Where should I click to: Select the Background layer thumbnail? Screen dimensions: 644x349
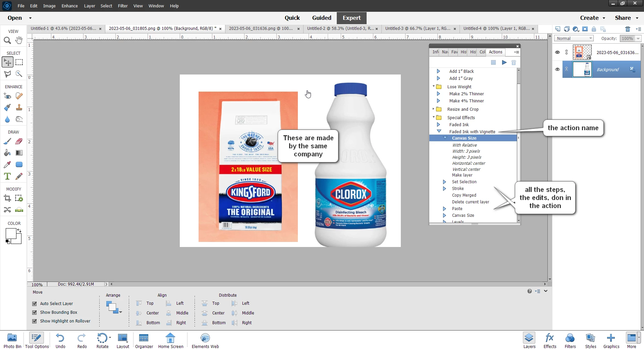(x=582, y=69)
